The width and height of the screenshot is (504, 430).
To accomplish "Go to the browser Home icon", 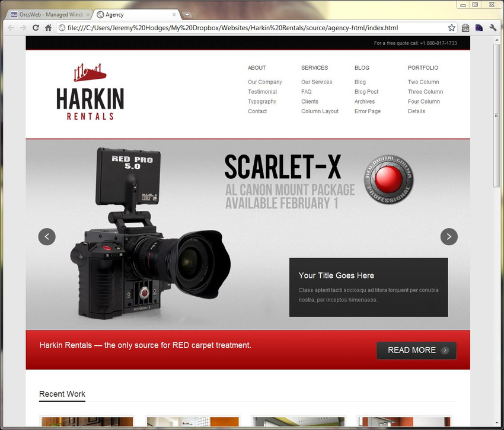I will point(48,28).
